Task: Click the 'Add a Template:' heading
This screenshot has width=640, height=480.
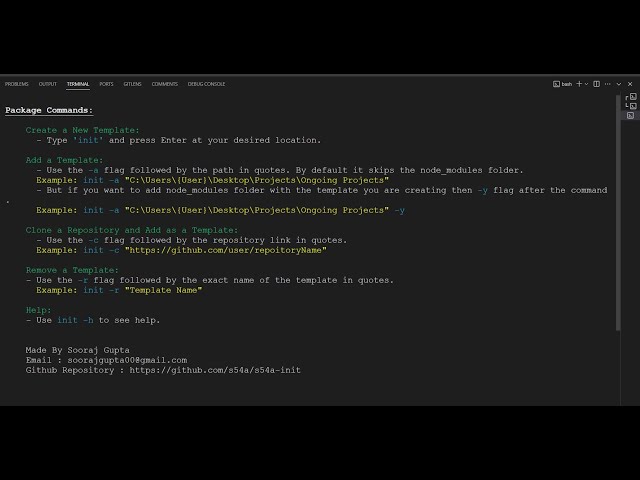Action: click(x=64, y=160)
